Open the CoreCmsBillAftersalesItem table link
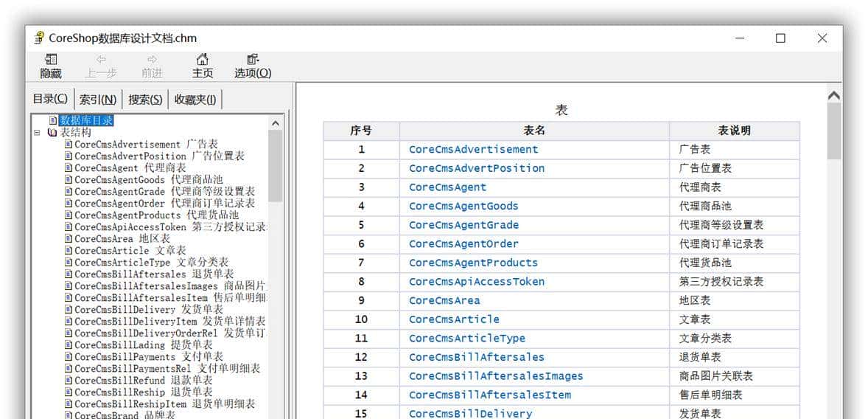 tap(490, 395)
